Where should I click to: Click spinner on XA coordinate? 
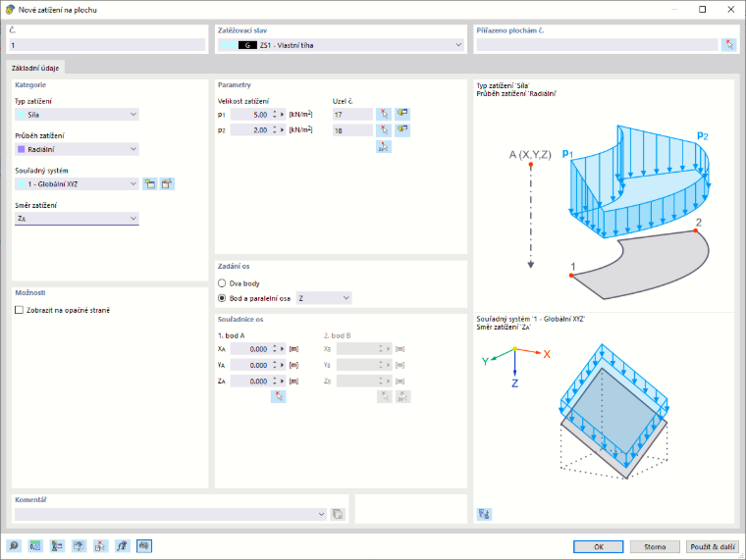tap(275, 349)
